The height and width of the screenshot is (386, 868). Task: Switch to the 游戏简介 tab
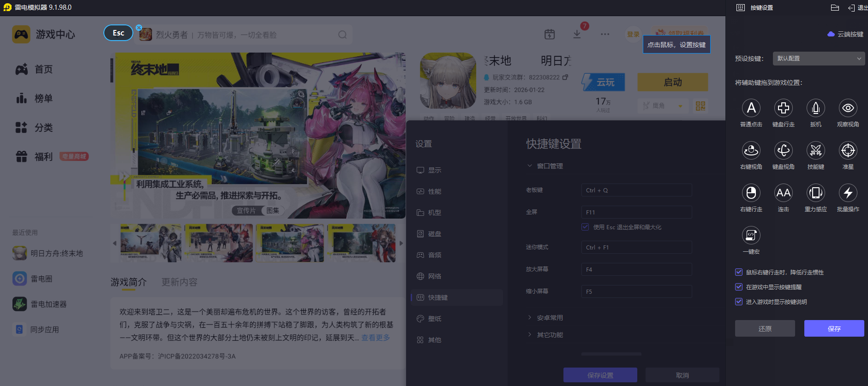(128, 282)
